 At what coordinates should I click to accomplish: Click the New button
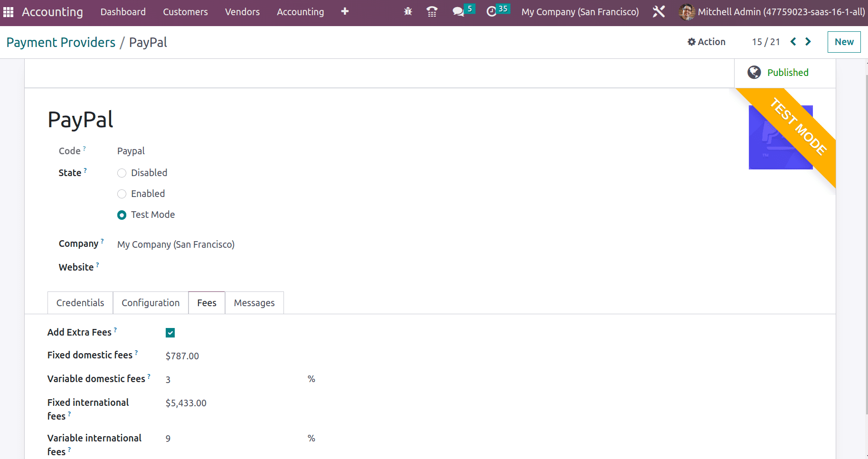click(x=844, y=42)
